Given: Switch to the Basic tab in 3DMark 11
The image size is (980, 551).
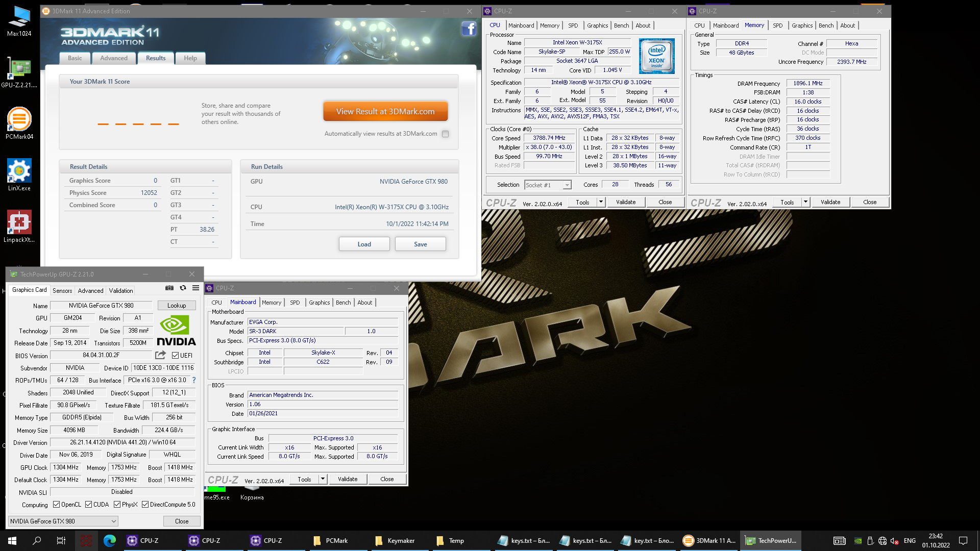Looking at the screenshot, I should point(75,58).
